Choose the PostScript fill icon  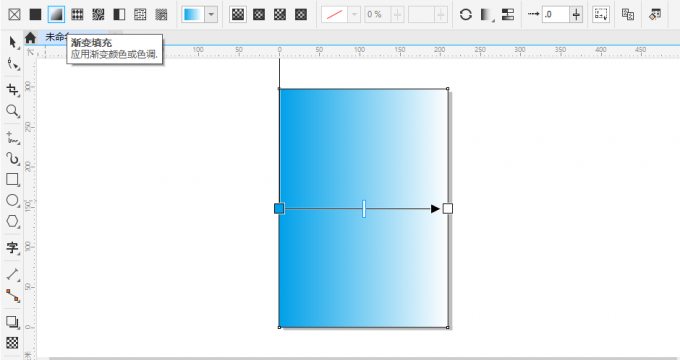click(161, 14)
